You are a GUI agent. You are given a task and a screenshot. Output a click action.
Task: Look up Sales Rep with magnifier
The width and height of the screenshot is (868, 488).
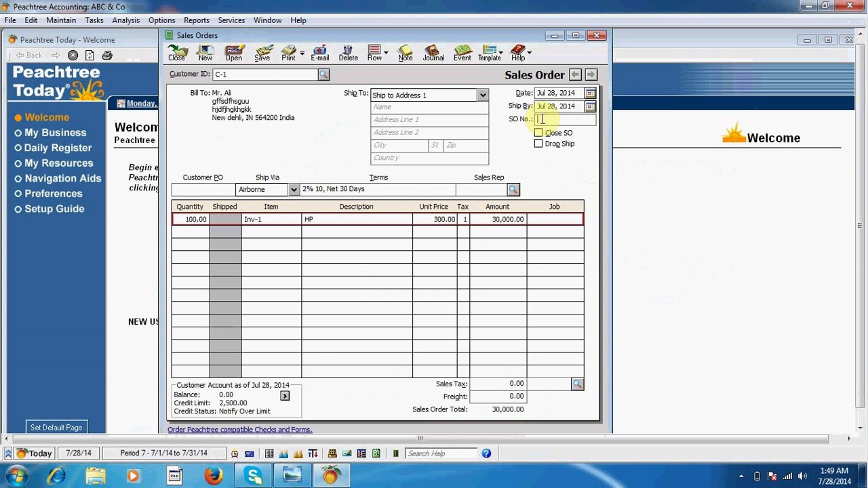(x=513, y=190)
